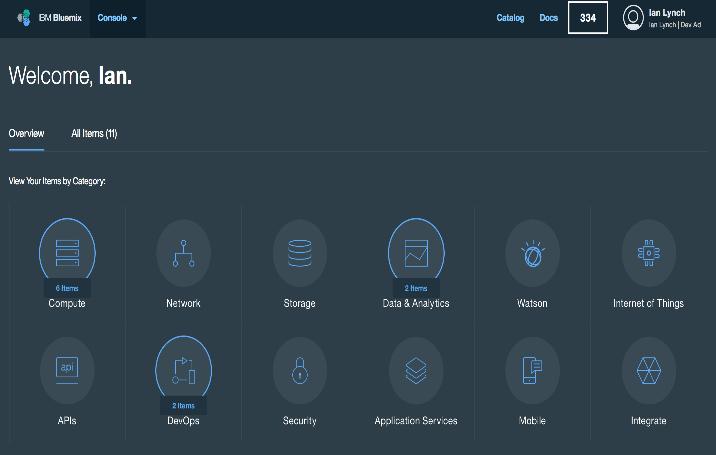Click the Compute label

(67, 303)
